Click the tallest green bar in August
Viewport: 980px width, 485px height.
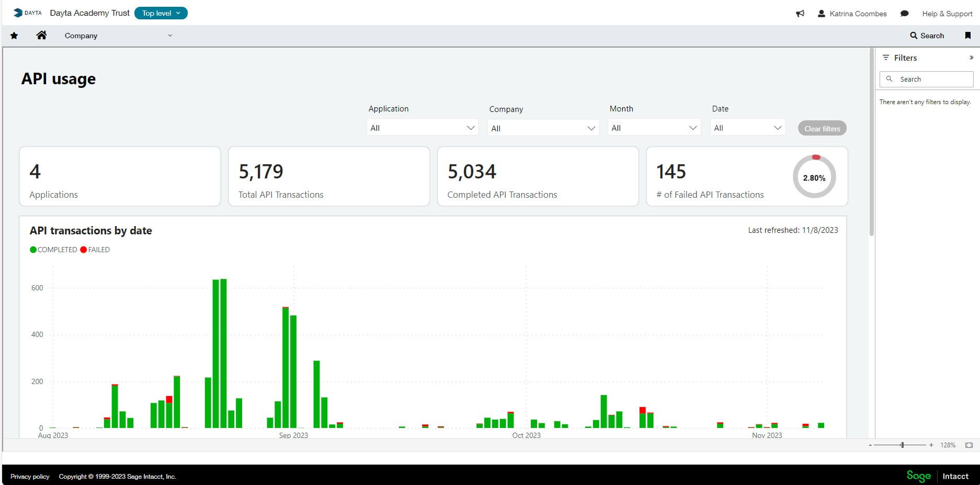(223, 353)
